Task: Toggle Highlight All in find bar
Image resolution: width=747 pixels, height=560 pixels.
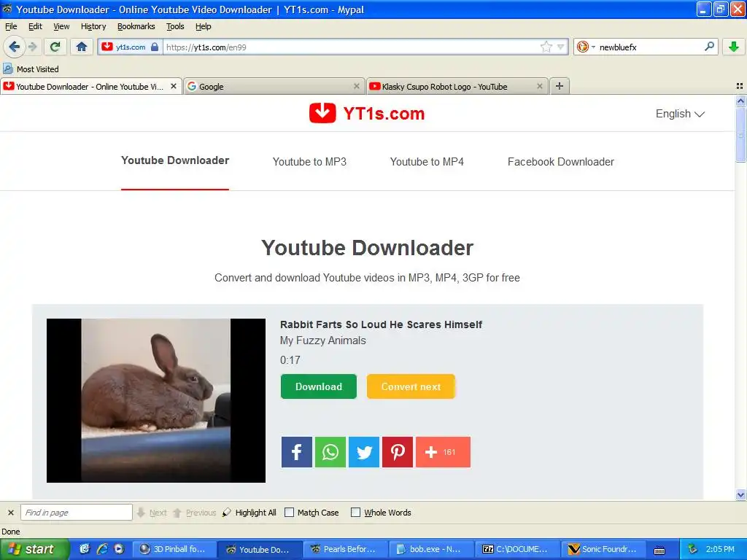Action: (x=249, y=513)
